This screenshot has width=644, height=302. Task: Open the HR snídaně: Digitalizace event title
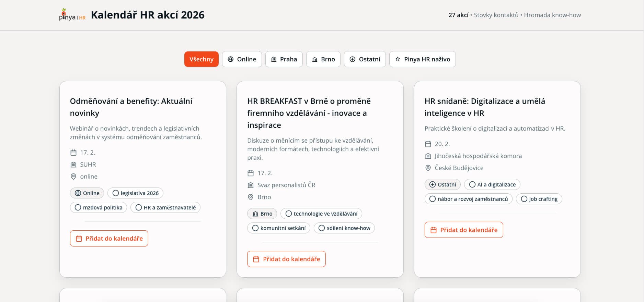pos(485,107)
